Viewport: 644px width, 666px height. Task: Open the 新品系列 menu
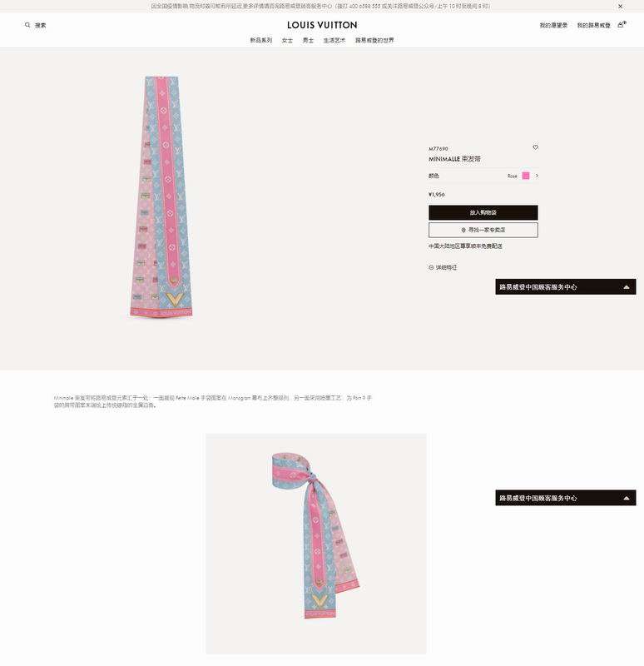coord(260,40)
